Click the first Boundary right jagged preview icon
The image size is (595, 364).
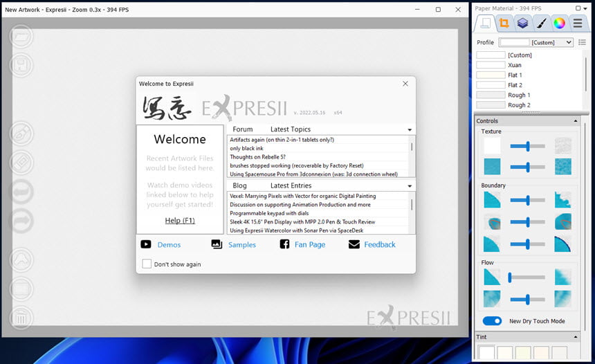(x=562, y=200)
